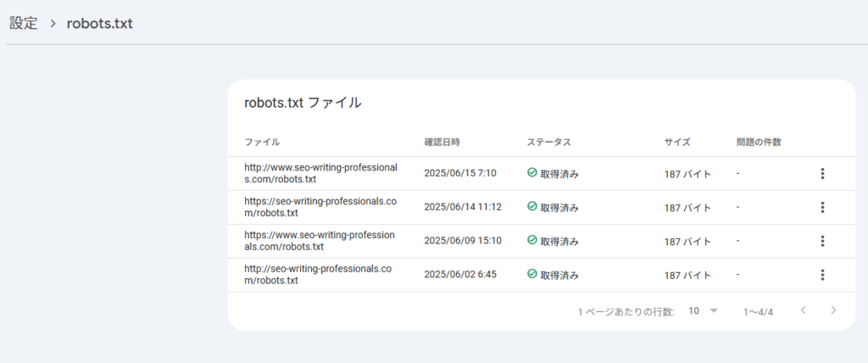Click the 取得済み status text in the 2025/06/02 row
This screenshot has height=363, width=868.
click(559, 275)
